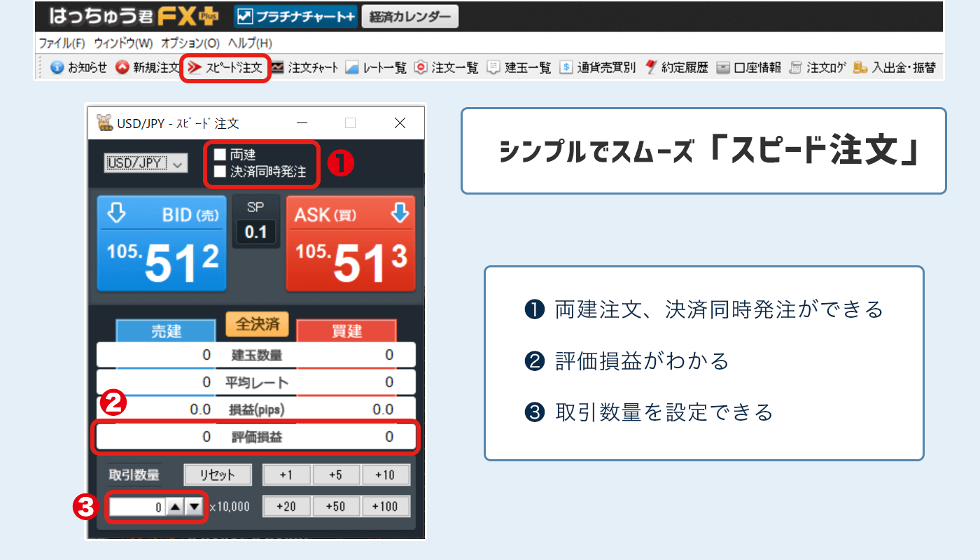Click the blue BID (売) sell panel
Image resolution: width=980 pixels, height=560 pixels.
pyautogui.click(x=162, y=243)
